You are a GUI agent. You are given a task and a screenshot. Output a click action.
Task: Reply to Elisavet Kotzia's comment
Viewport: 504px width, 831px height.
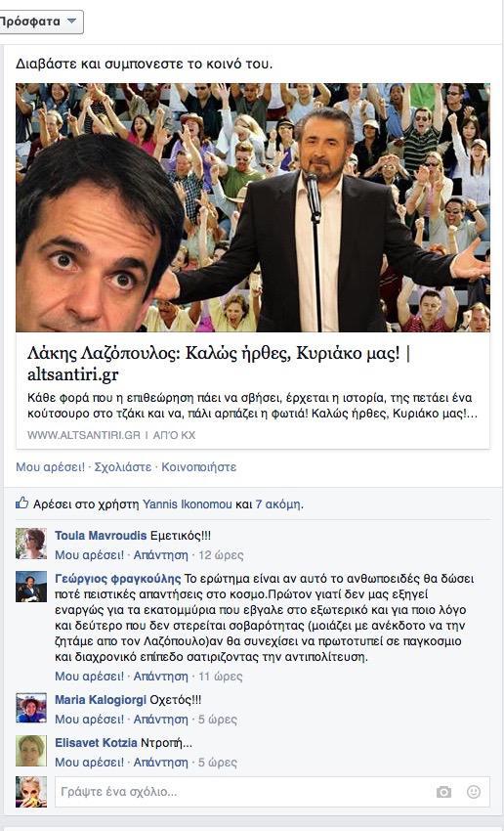pyautogui.click(x=160, y=763)
